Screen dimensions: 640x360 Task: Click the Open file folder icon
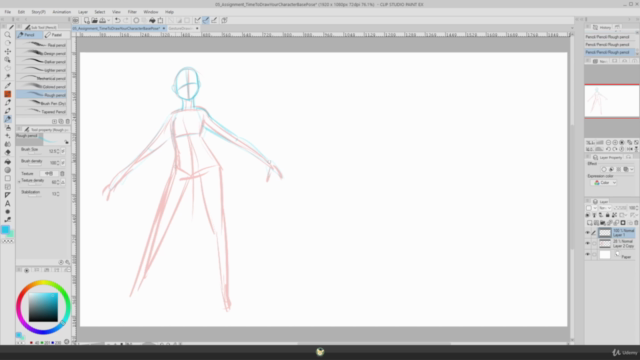pos(94,20)
